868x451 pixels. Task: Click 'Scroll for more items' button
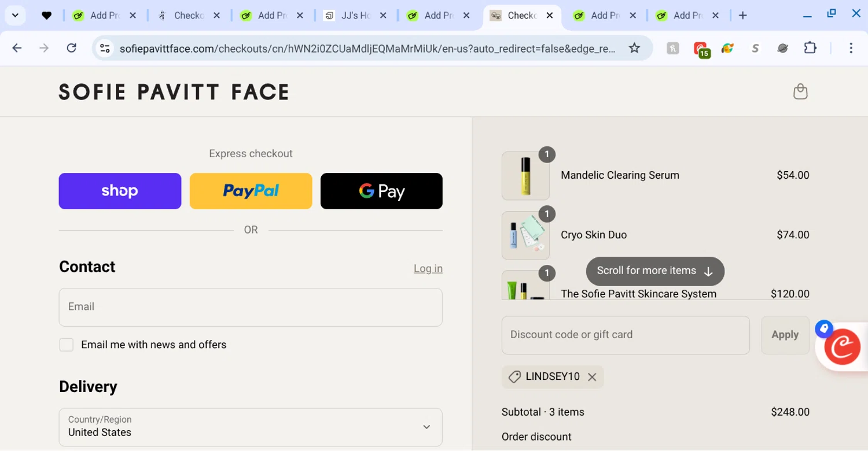click(x=655, y=271)
